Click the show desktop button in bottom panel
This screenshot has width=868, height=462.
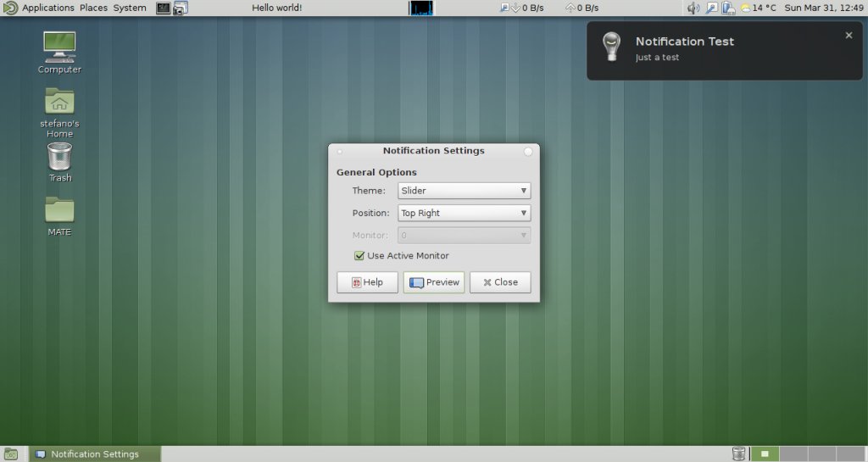pyautogui.click(x=11, y=454)
